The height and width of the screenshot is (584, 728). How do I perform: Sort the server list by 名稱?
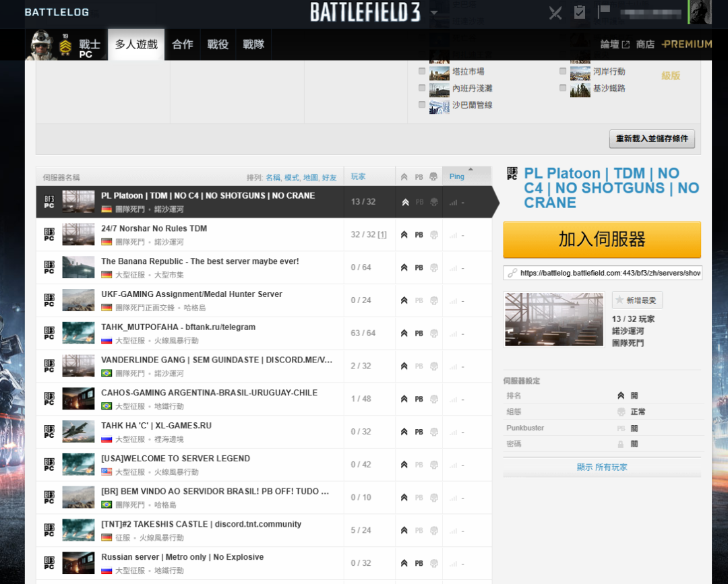273,178
